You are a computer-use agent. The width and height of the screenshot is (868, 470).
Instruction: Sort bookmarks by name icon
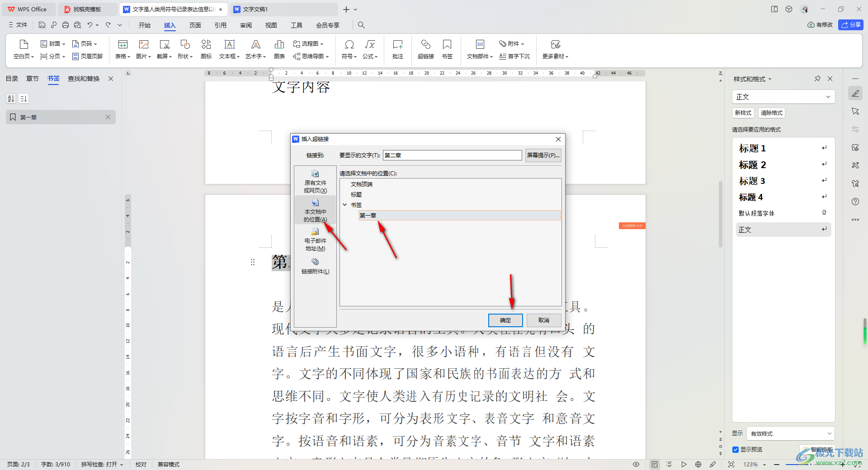[x=11, y=98]
